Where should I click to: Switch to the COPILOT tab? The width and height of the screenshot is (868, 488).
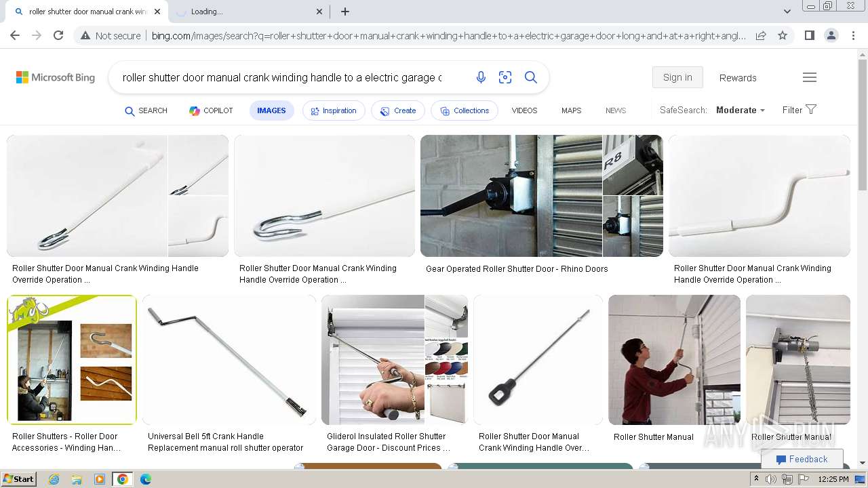[211, 110]
